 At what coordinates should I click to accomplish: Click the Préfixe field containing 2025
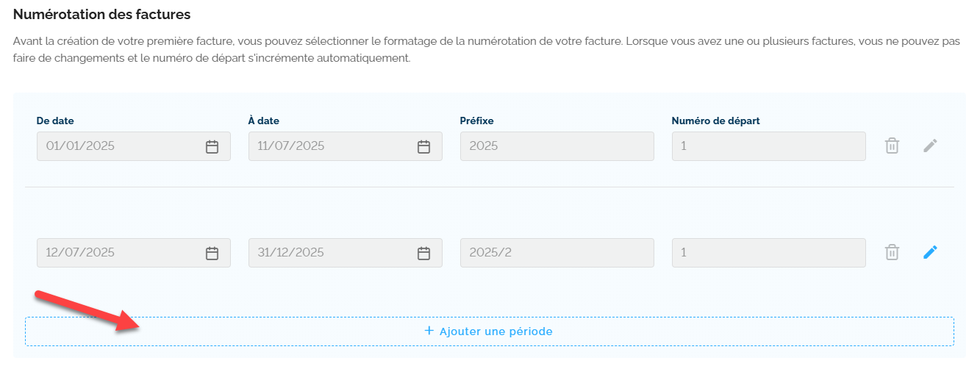pyautogui.click(x=557, y=146)
